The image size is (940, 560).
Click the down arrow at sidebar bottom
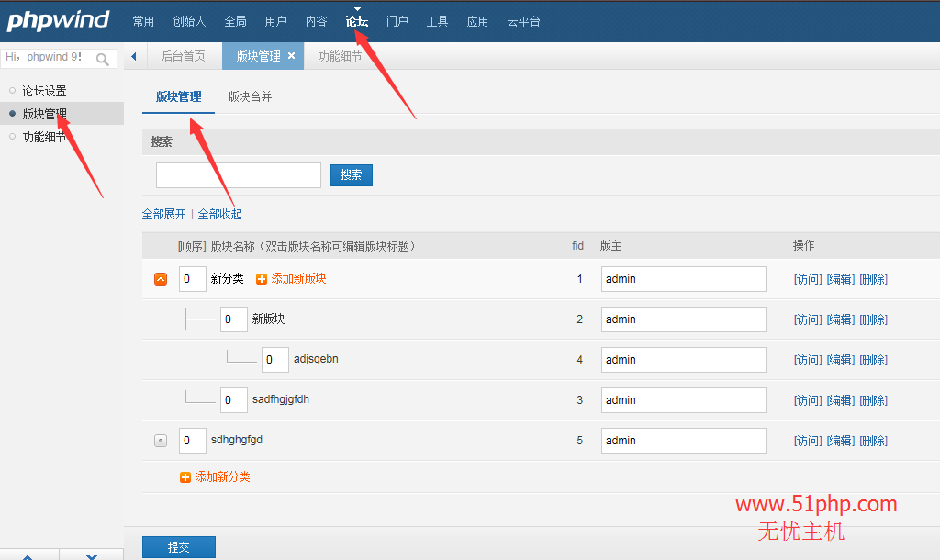tap(91, 555)
